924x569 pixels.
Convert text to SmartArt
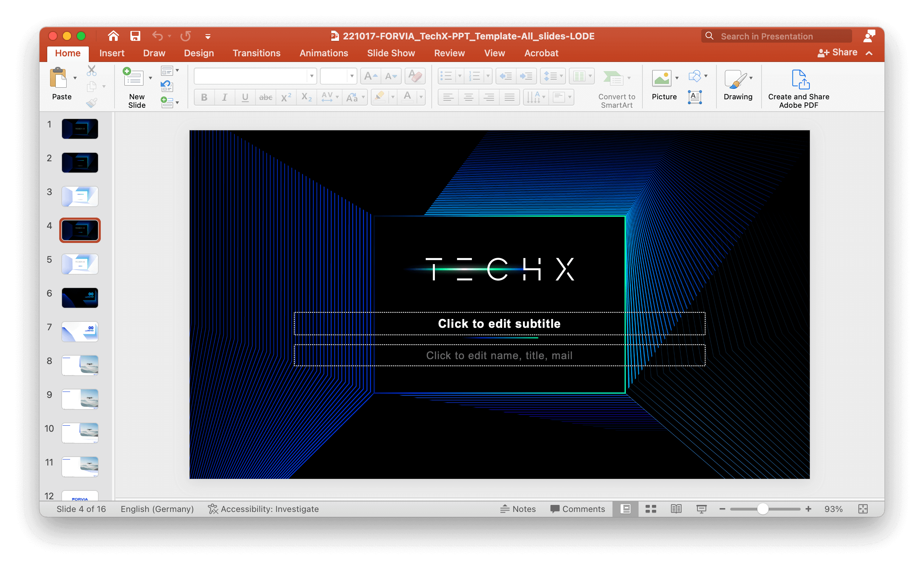click(x=616, y=89)
